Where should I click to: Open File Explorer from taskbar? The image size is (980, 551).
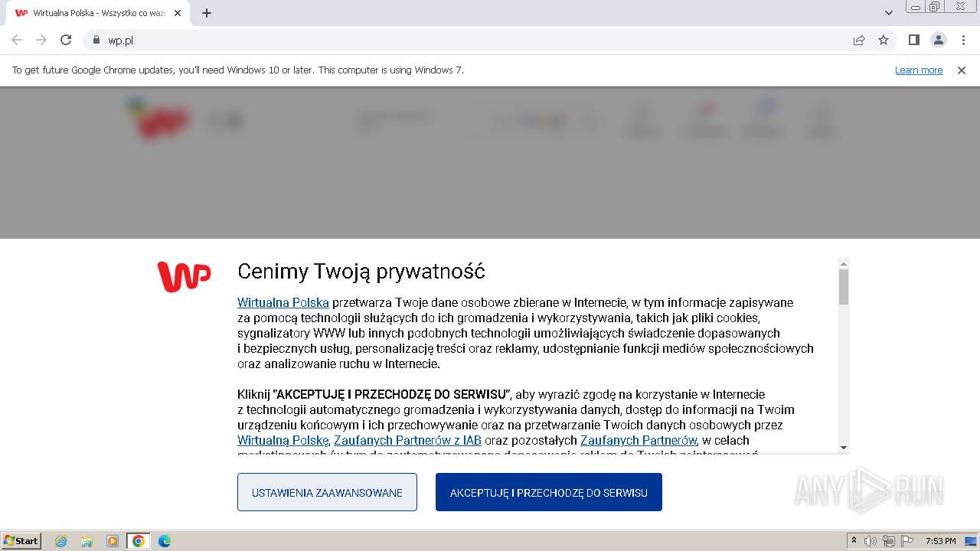click(x=87, y=541)
